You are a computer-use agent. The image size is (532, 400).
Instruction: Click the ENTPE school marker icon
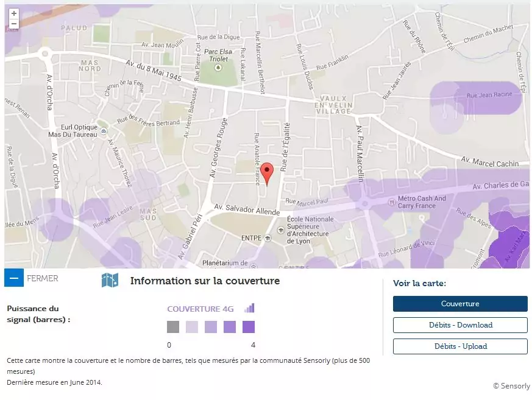(x=268, y=237)
